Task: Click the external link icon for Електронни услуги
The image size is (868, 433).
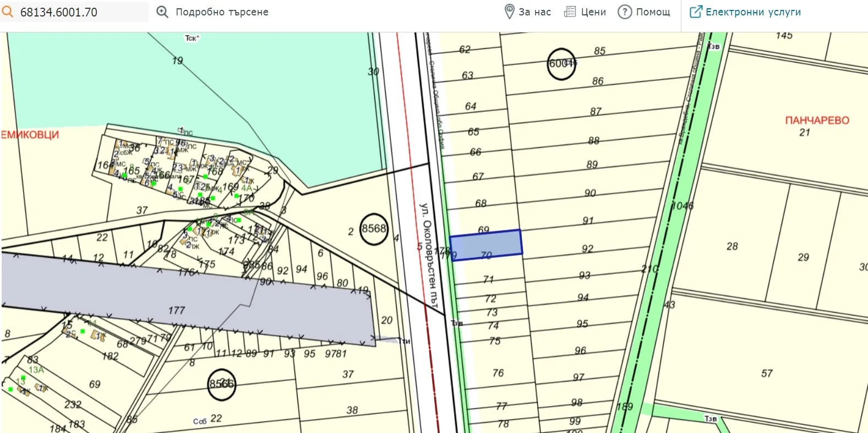Action: click(696, 12)
